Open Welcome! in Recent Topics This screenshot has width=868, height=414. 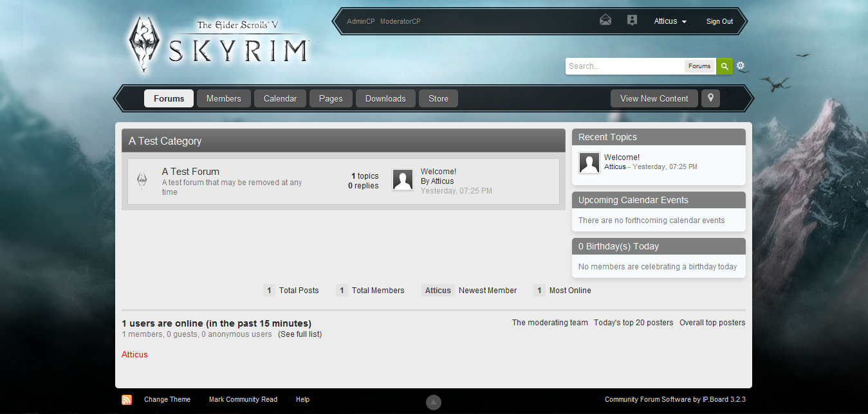coord(622,157)
